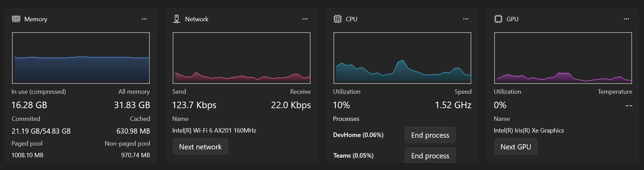This screenshot has width=644, height=170.
Task: Switch to the Next network adapter
Action: (x=200, y=147)
